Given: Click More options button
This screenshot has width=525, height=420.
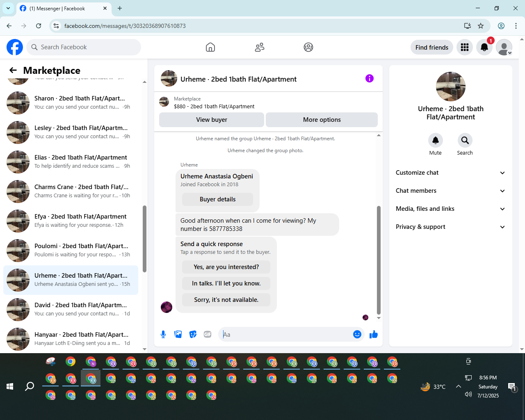Looking at the screenshot, I should pos(322,120).
